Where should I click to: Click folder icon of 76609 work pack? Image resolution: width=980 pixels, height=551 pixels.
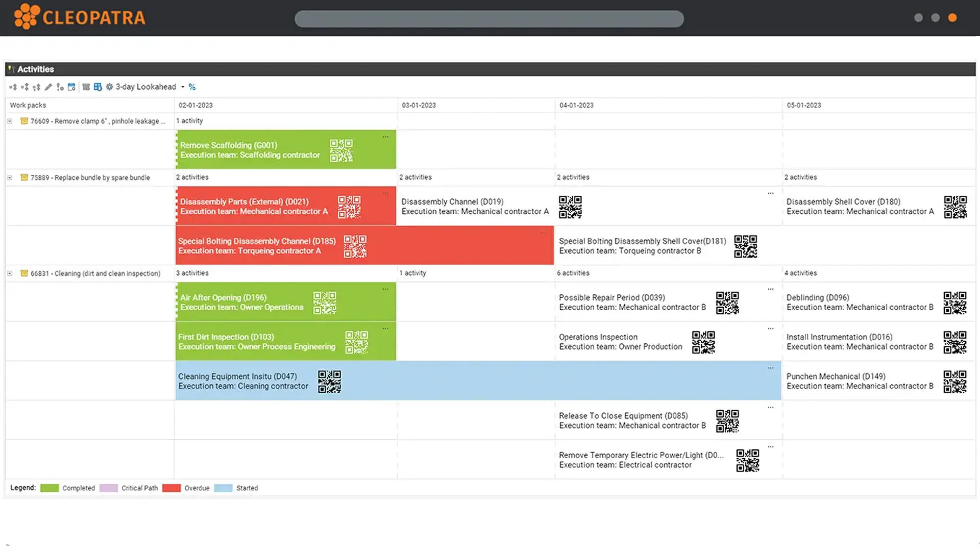click(24, 121)
